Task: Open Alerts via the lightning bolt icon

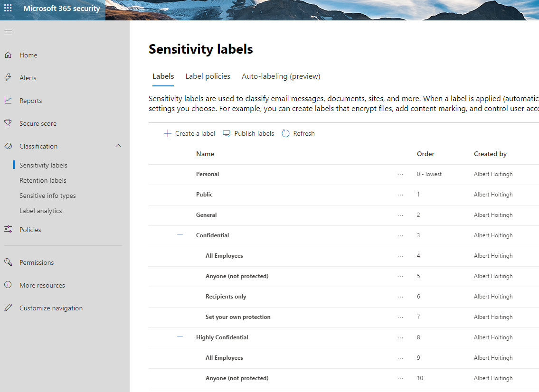Action: [8, 78]
